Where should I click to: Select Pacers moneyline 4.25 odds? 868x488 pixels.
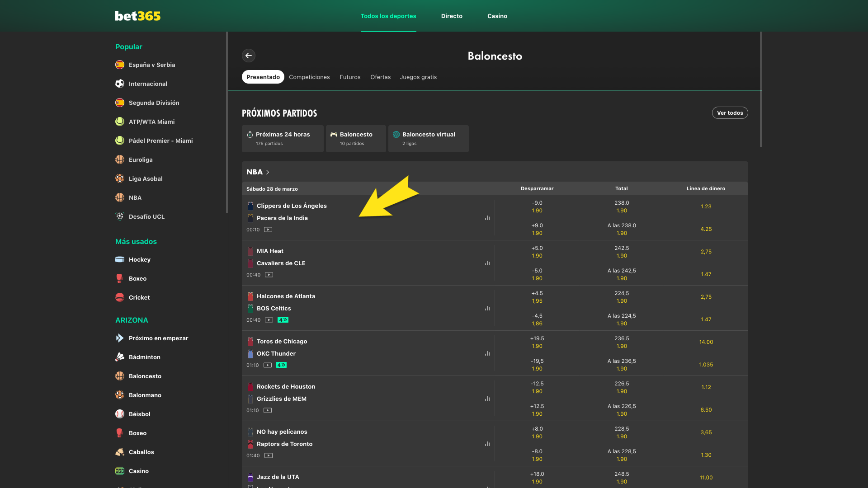pos(706,229)
